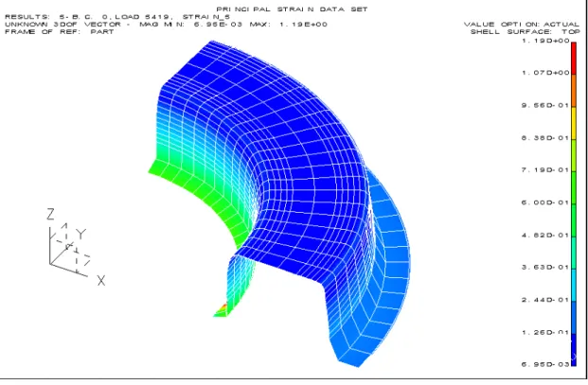This screenshot has height=385, width=588.
Task: Click the red high-strain hotspot on the model
Action: [x=223, y=307]
